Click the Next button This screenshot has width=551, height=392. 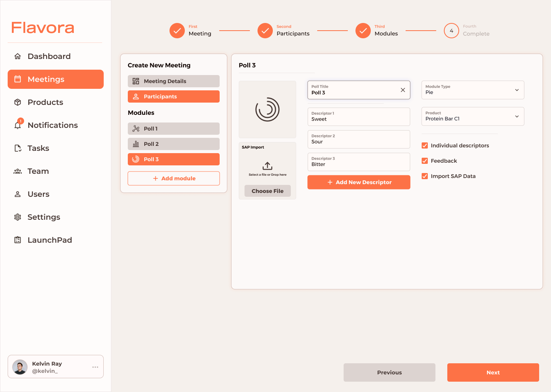click(x=493, y=372)
